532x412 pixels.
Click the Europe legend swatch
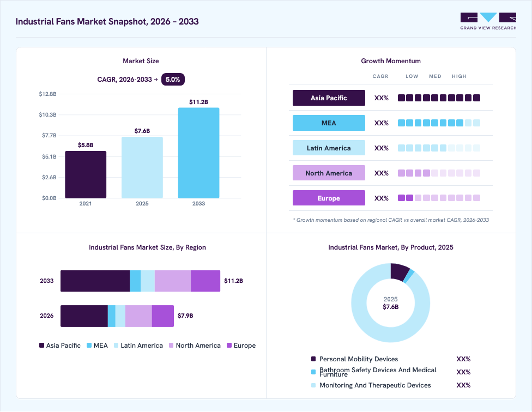(229, 346)
